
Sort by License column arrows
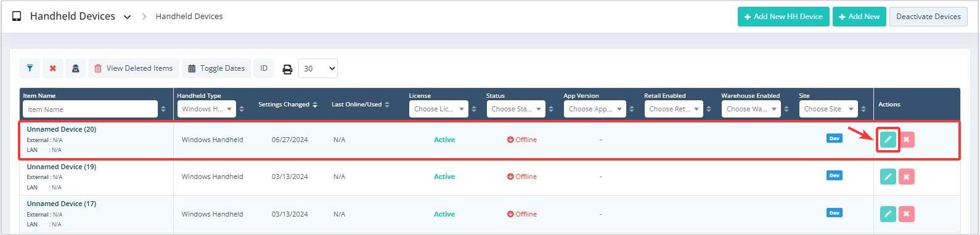click(x=474, y=109)
